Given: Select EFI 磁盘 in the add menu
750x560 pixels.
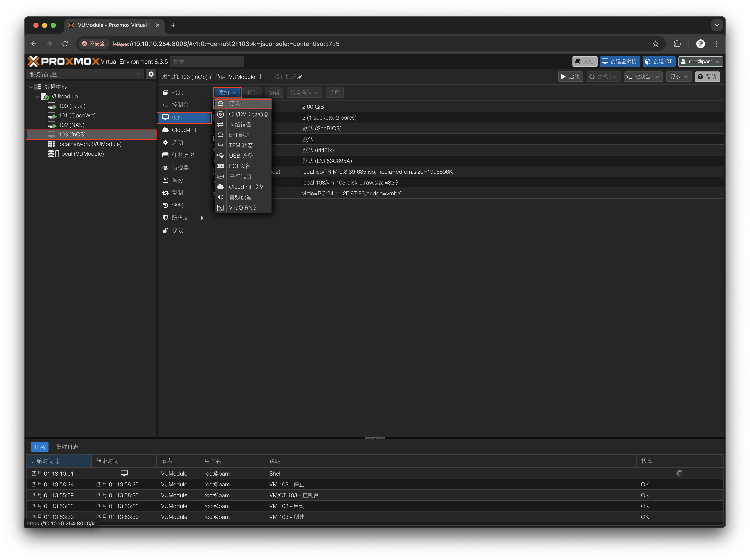Looking at the screenshot, I should click(x=239, y=135).
